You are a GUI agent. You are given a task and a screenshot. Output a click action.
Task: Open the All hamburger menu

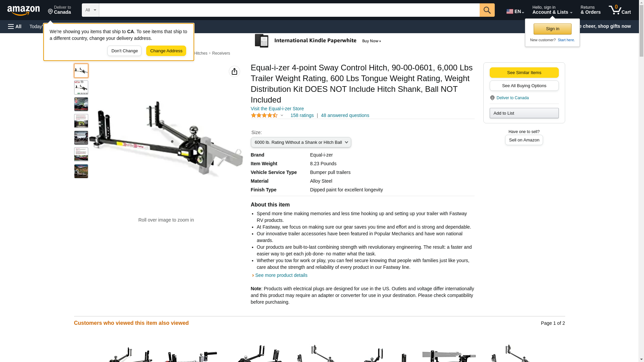click(x=15, y=26)
